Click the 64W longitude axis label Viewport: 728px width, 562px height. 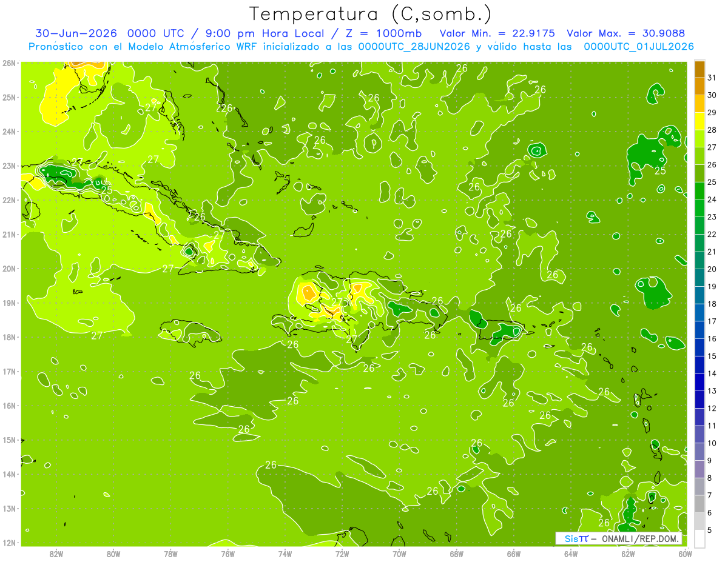pyautogui.click(x=570, y=554)
